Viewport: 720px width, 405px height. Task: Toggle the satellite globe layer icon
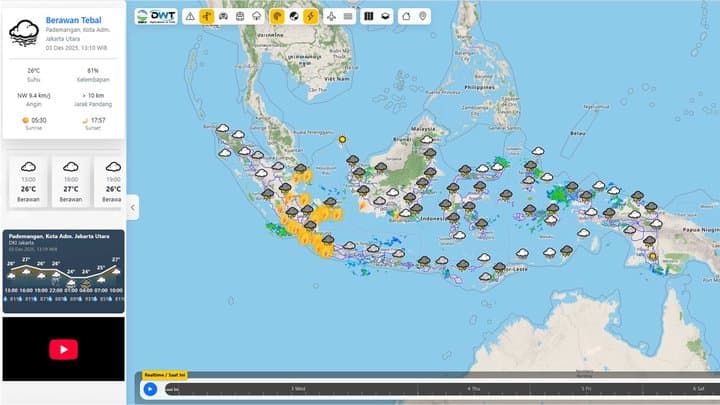[294, 17]
